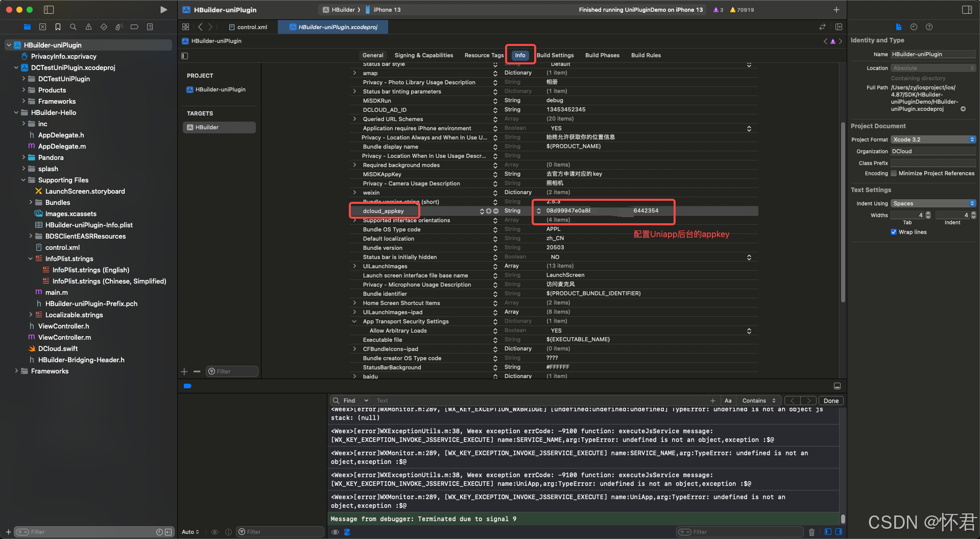Show the quick help inspector icon

click(929, 27)
